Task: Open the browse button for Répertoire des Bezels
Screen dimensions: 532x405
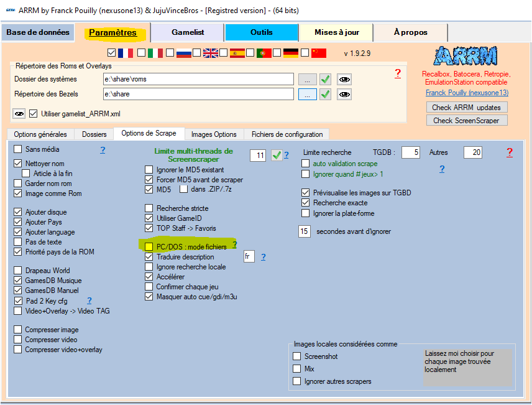Action: pos(307,94)
